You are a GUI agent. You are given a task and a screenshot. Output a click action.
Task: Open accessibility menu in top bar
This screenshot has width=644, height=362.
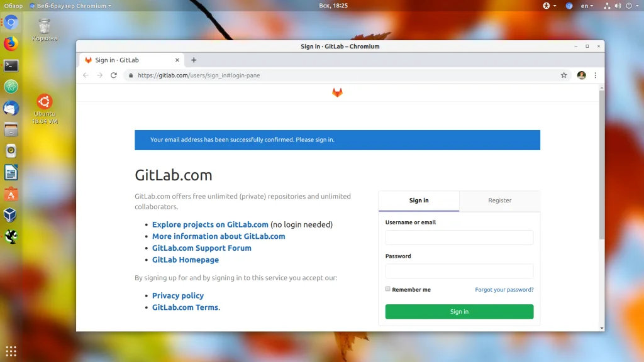[x=549, y=6]
